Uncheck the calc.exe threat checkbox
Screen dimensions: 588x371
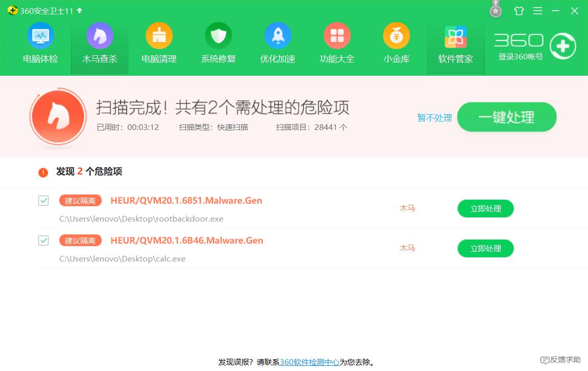coord(43,241)
